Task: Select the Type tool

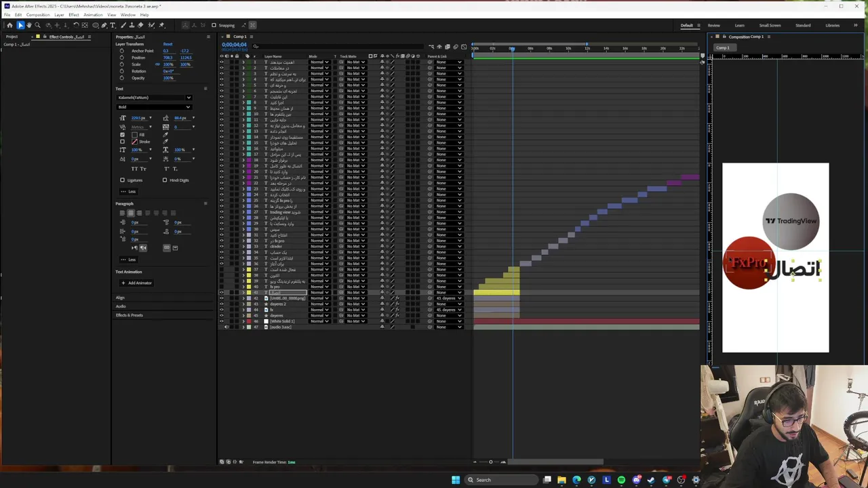Action: click(113, 25)
